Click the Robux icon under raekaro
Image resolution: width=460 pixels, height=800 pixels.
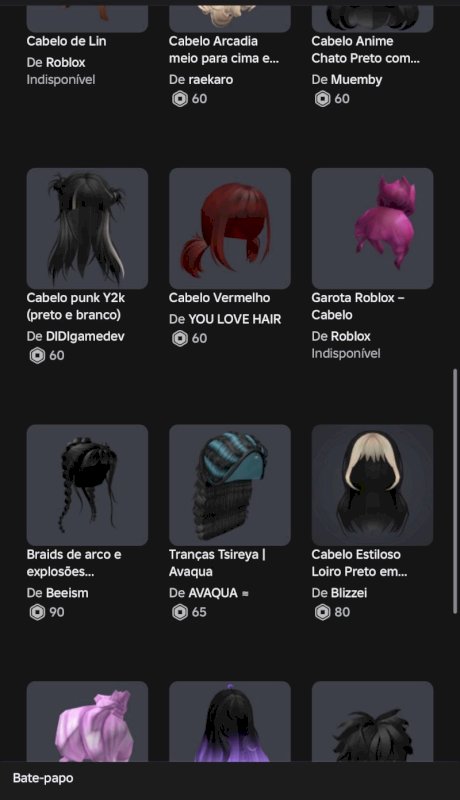tap(180, 98)
